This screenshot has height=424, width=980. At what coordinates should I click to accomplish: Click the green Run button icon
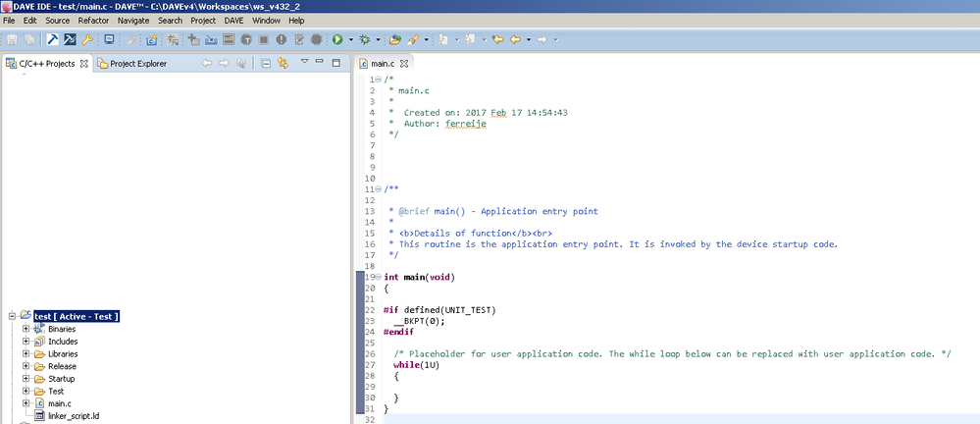pos(337,39)
